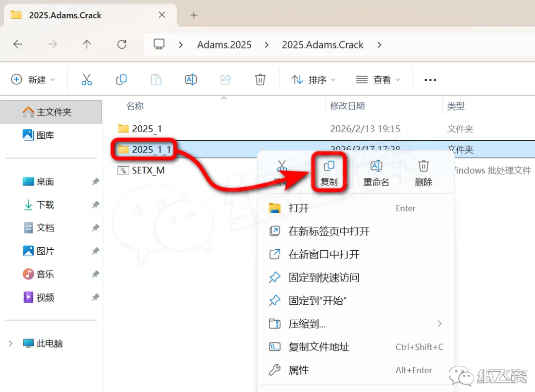Open a new tab with plus button
Viewport: 535px width, 392px height.
pos(194,15)
